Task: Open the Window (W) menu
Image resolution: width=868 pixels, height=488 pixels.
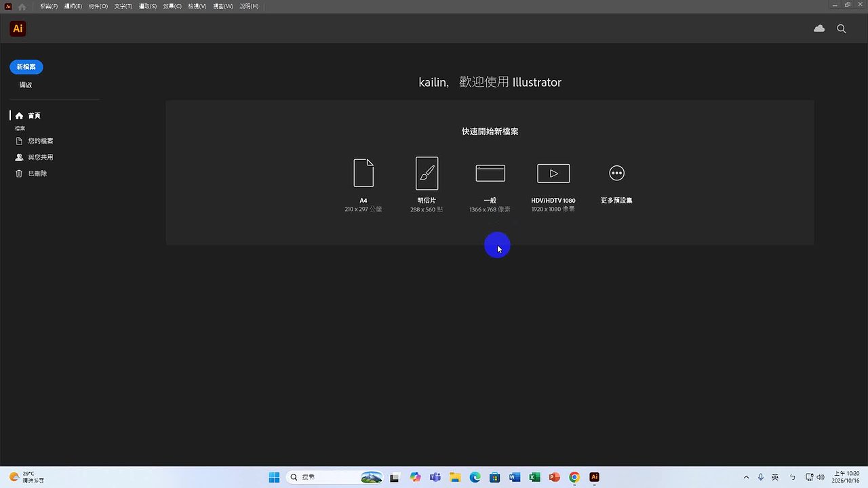Action: (x=223, y=6)
